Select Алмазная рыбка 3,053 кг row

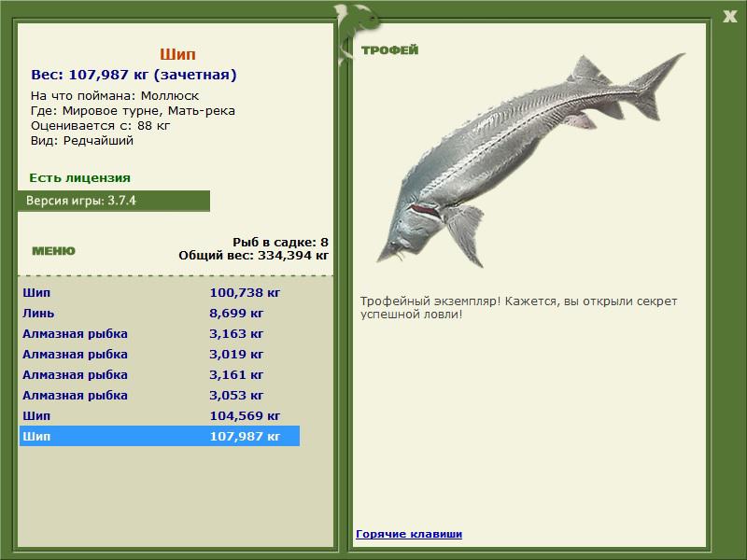(x=160, y=395)
